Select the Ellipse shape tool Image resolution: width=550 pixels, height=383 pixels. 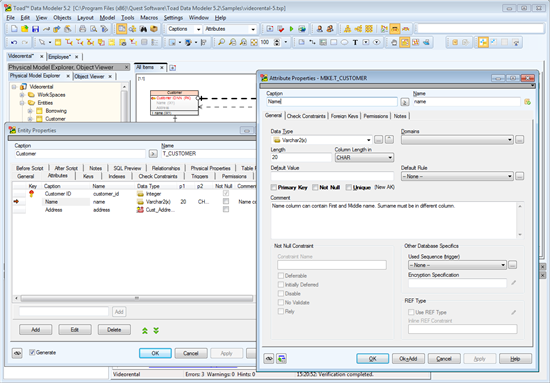[344, 42]
